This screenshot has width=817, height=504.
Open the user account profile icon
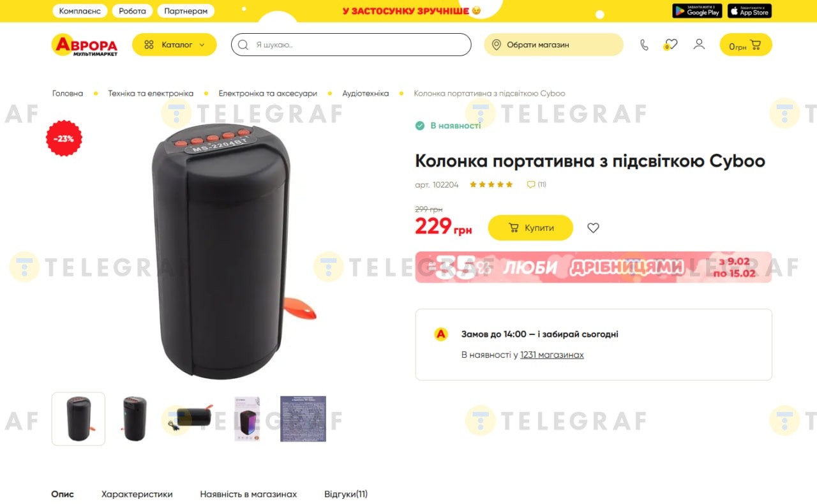tap(699, 44)
